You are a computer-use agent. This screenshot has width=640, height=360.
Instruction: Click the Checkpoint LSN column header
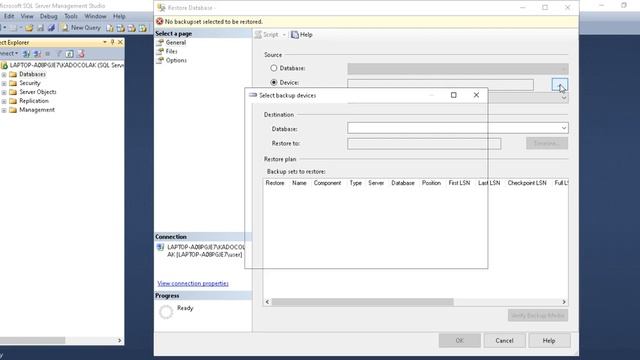click(527, 183)
